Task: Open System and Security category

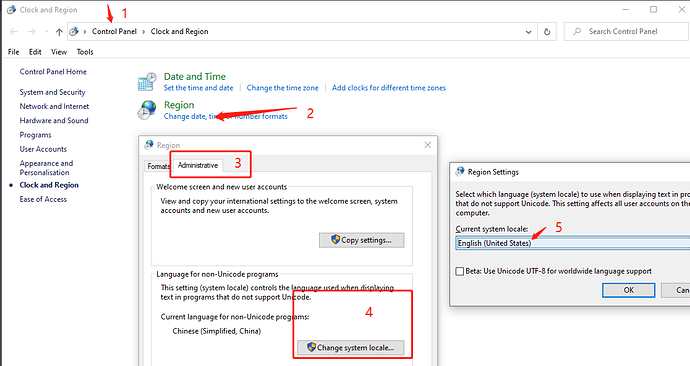Action: [52, 92]
